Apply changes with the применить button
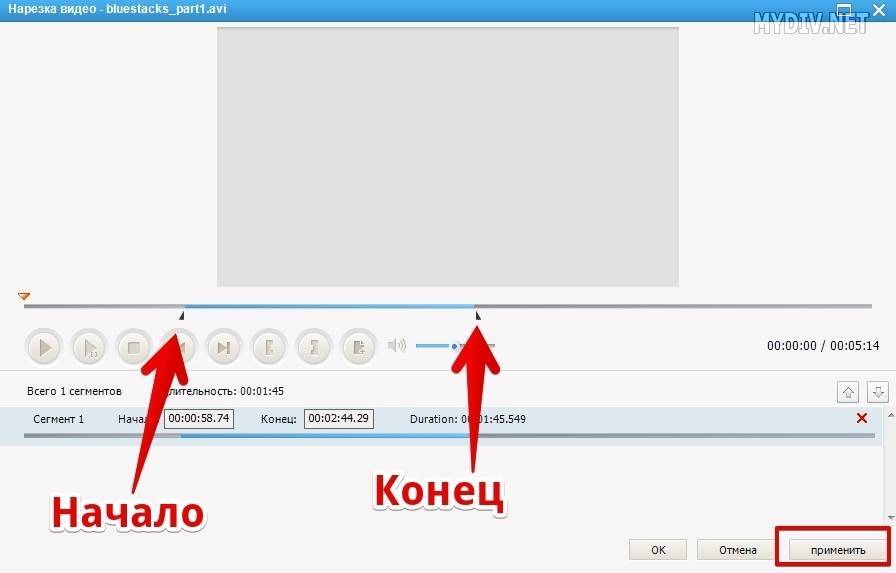Image resolution: width=896 pixels, height=573 pixels. click(838, 550)
